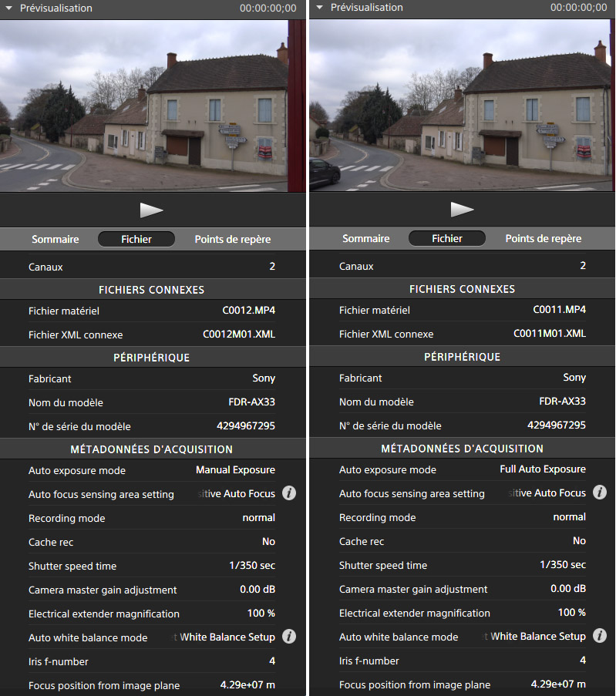Viewport: 616px width, 696px height.
Task: Open Points de repère tab in left panel
Action: pos(232,239)
